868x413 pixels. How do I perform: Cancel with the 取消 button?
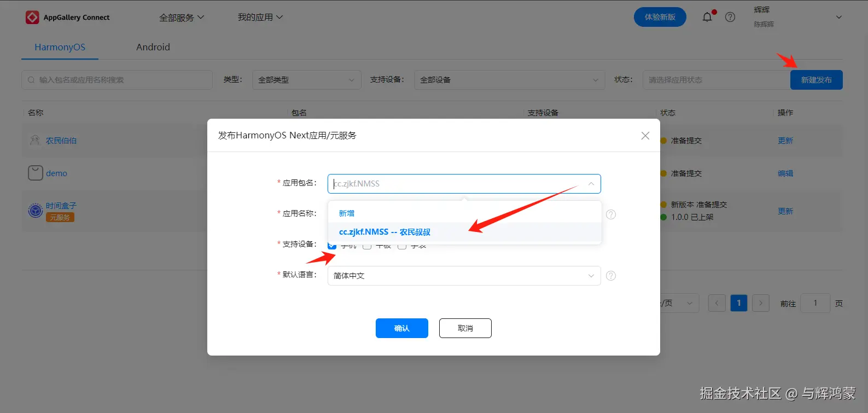pos(465,328)
